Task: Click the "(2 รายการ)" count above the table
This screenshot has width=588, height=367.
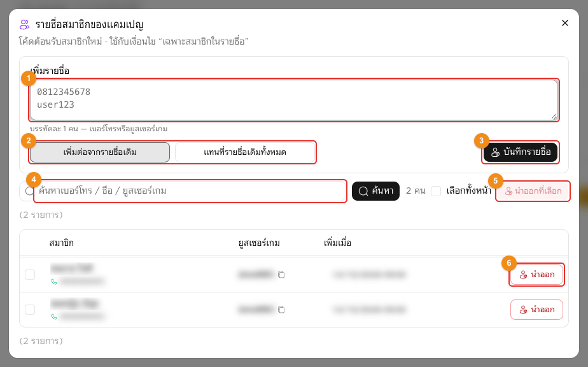Action: point(41,215)
